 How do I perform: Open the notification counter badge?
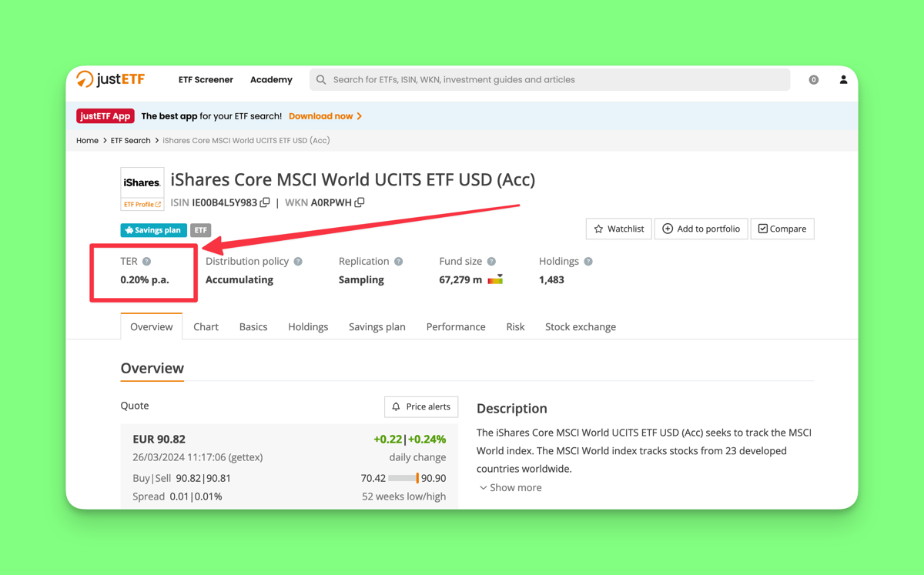[x=813, y=79]
